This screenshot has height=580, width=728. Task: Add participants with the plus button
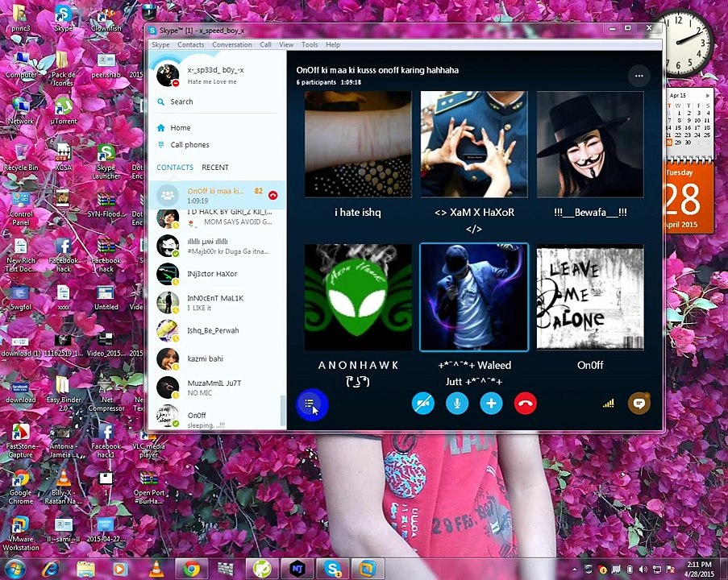[x=491, y=404]
